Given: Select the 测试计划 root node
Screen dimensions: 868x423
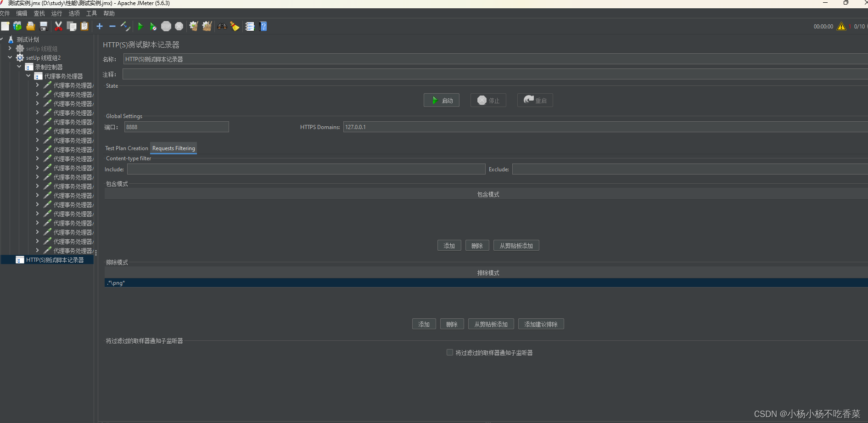Looking at the screenshot, I should (28, 39).
